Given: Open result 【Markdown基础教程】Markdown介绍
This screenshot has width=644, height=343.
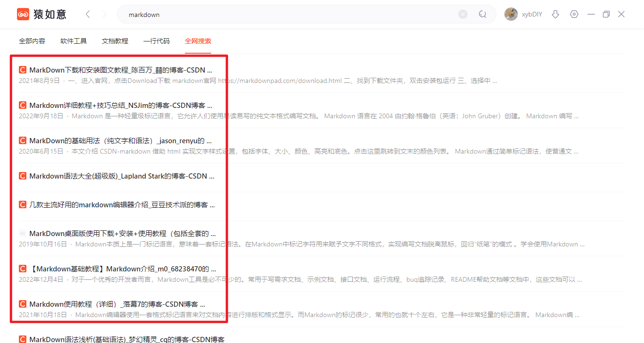Looking at the screenshot, I should click(x=123, y=269).
